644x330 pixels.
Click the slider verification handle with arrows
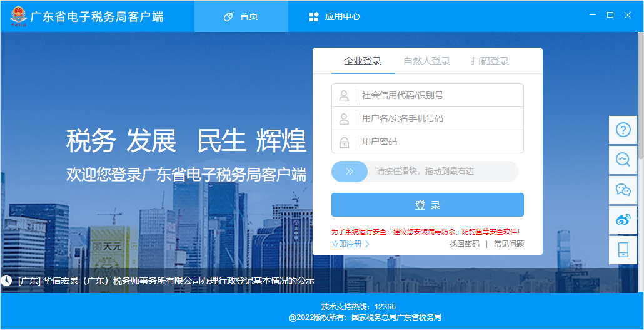pyautogui.click(x=350, y=172)
